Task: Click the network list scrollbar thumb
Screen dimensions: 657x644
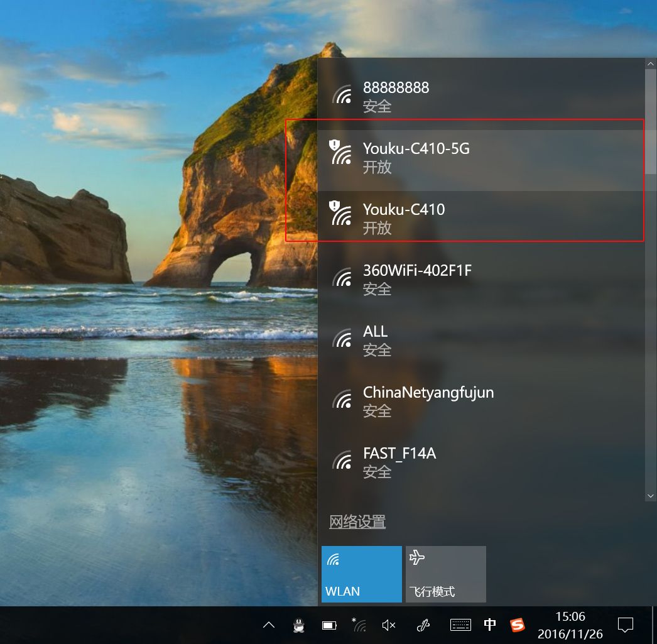Action: tap(650, 121)
